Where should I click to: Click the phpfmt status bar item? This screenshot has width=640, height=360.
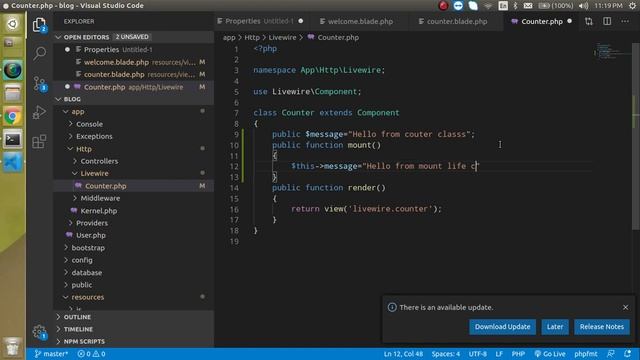(x=586, y=354)
